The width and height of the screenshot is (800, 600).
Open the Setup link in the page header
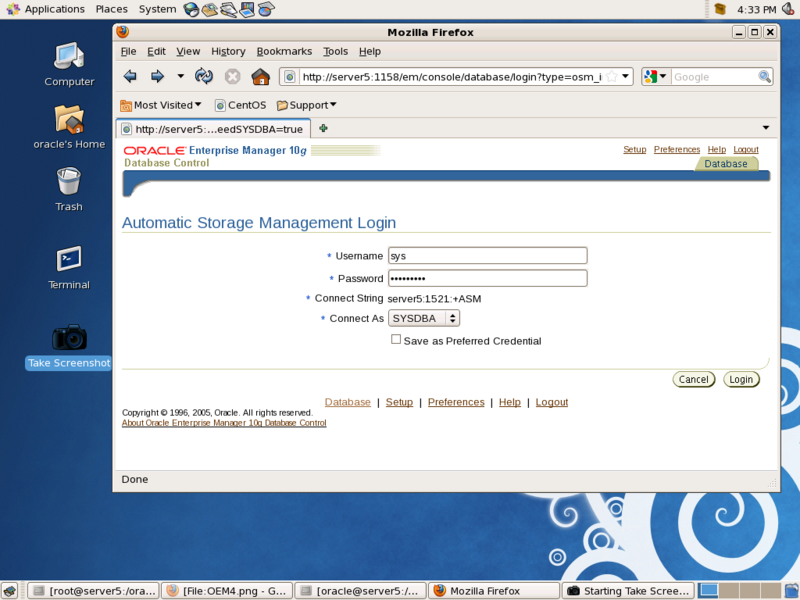635,149
